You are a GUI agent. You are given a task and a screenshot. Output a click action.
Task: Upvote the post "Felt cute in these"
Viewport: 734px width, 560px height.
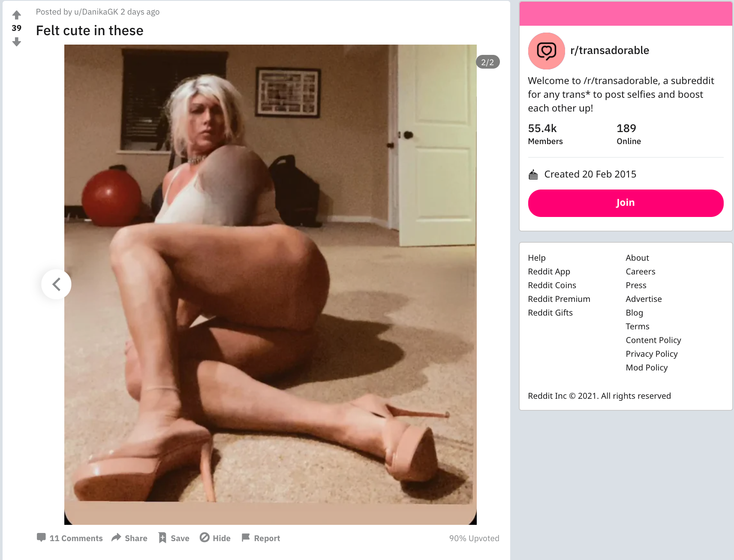click(17, 15)
